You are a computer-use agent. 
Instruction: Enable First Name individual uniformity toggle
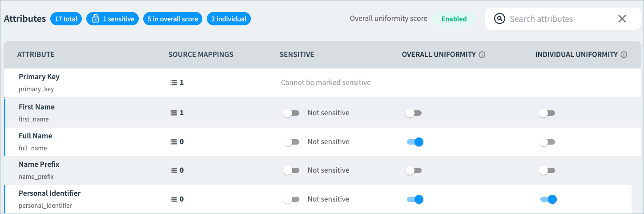click(x=547, y=113)
